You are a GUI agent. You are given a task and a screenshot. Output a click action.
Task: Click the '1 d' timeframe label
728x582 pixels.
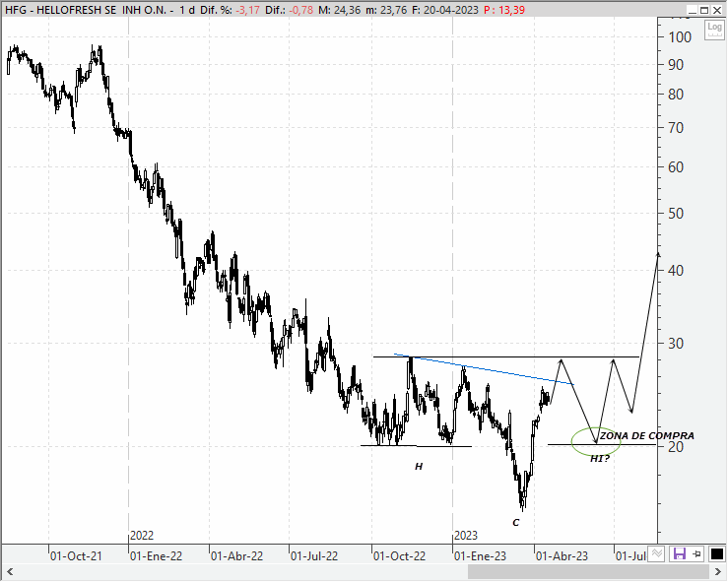[x=187, y=10]
